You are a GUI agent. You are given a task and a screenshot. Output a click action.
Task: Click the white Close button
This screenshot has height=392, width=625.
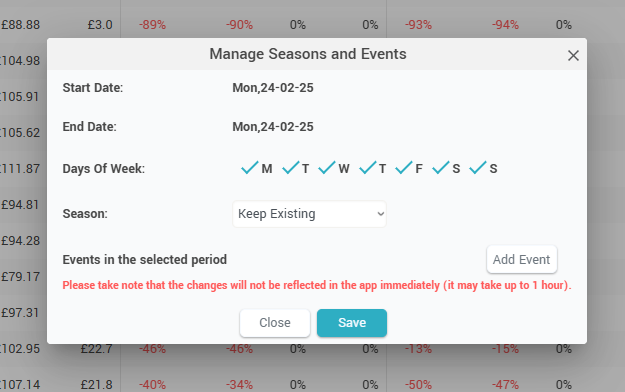coord(275,323)
